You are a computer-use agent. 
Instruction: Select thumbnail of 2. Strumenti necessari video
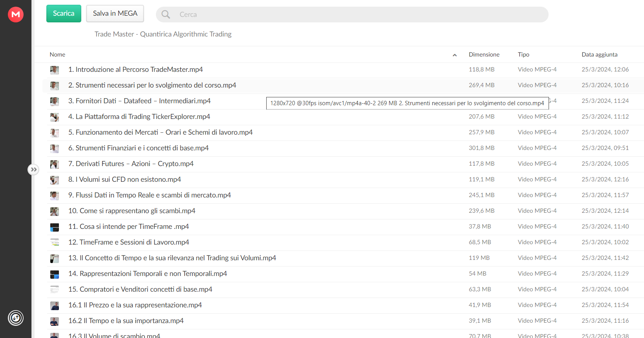[x=55, y=86]
